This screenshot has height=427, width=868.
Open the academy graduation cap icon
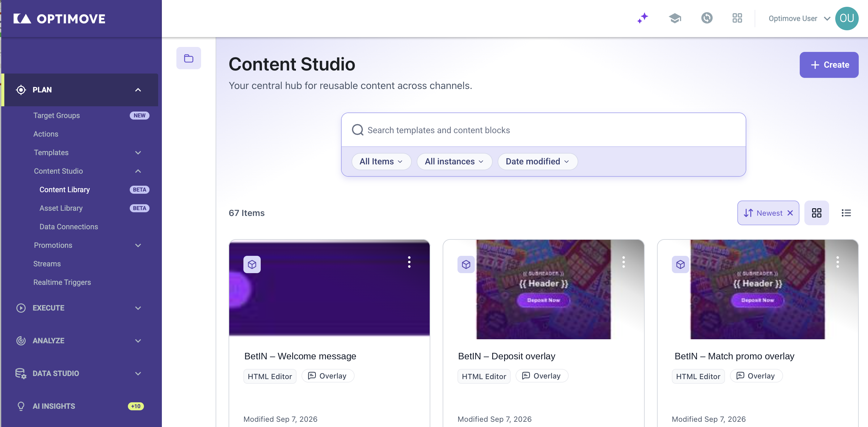(675, 18)
